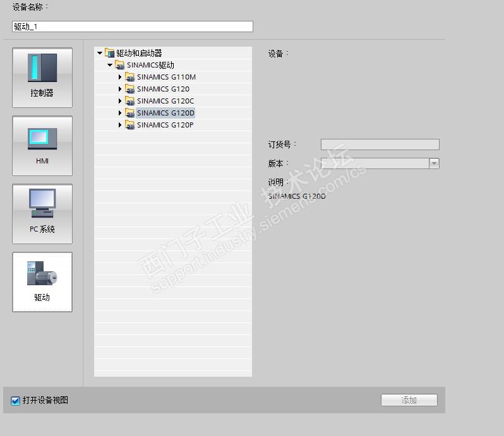Click folder icon of SINAMICS G110M
Screen dimensions: 504x436
coord(130,77)
